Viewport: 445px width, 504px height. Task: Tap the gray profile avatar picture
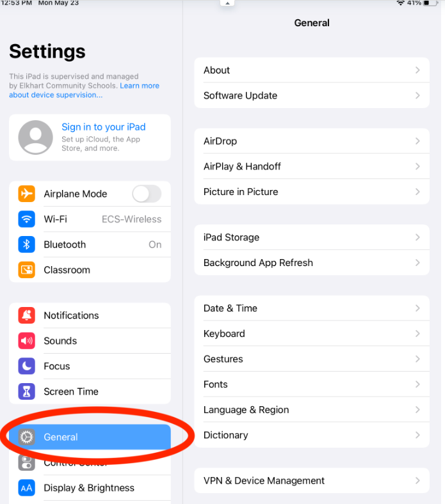pyautogui.click(x=35, y=138)
